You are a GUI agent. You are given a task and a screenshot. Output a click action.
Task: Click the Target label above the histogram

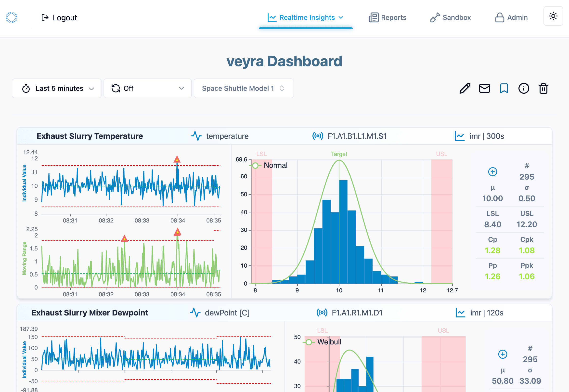[339, 154]
